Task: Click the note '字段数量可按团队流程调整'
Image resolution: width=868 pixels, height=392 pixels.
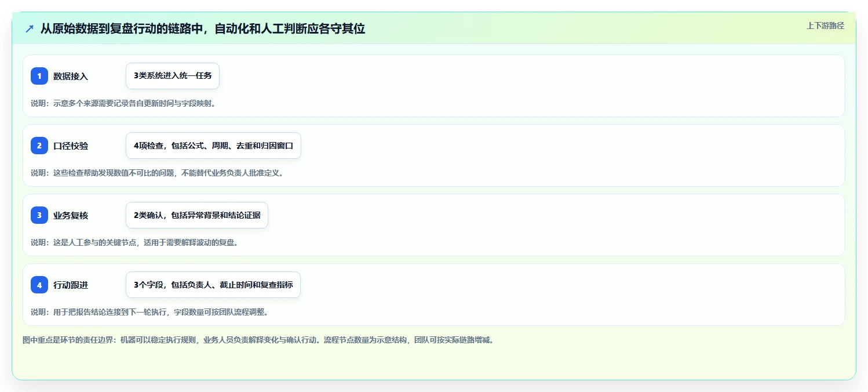Action: pos(149,312)
